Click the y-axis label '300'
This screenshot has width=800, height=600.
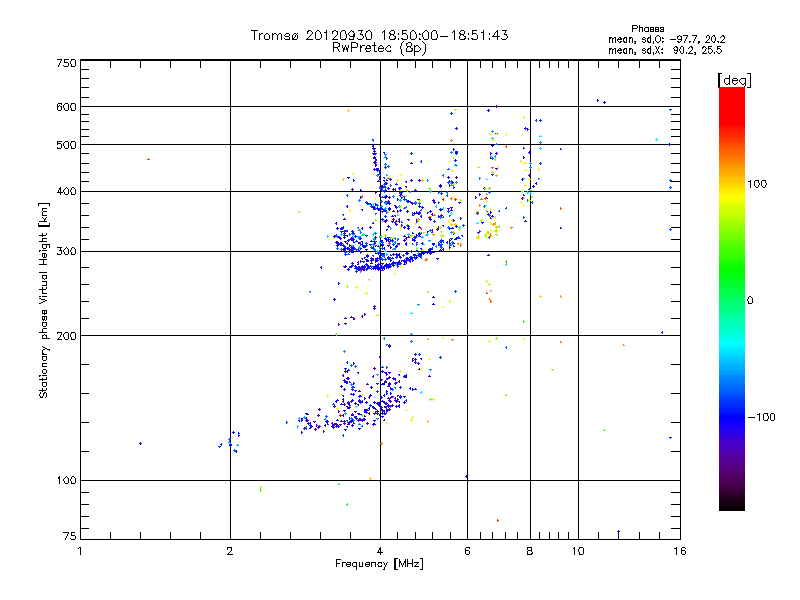[67, 252]
